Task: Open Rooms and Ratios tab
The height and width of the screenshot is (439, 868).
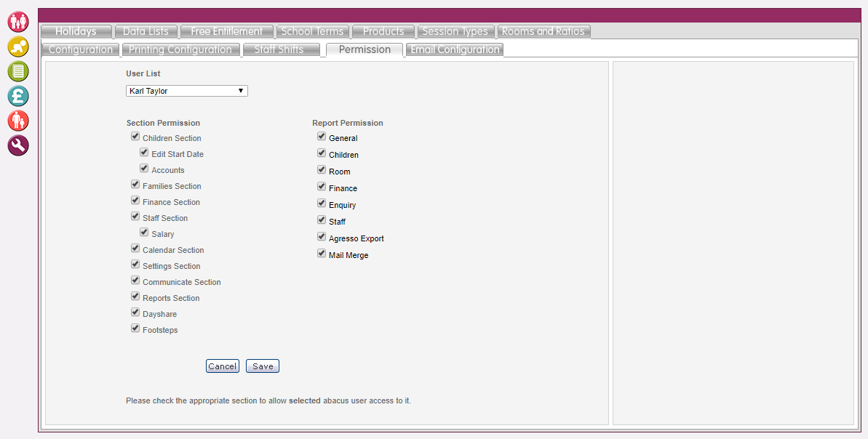Action: [544, 31]
